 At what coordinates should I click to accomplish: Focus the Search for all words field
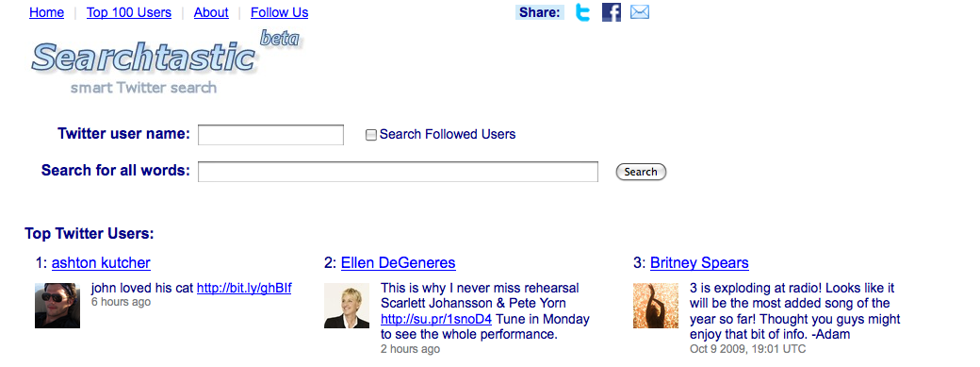pyautogui.click(x=398, y=172)
